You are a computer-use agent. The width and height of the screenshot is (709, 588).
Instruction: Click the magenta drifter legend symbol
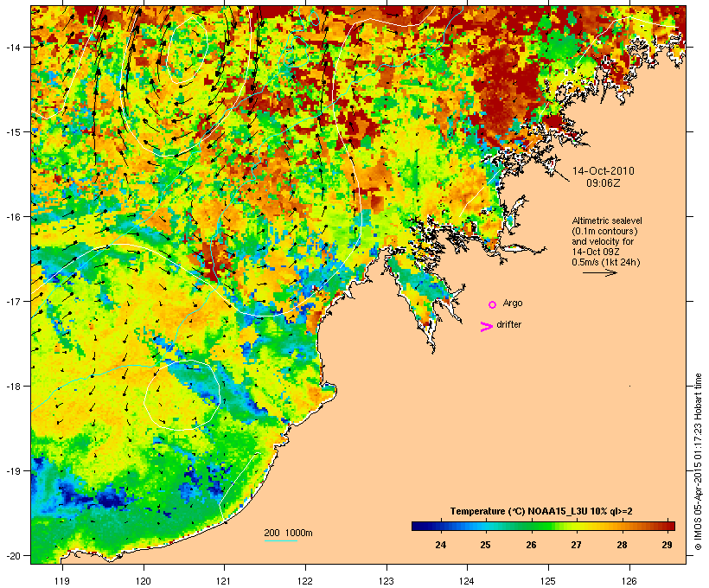pos(486,327)
